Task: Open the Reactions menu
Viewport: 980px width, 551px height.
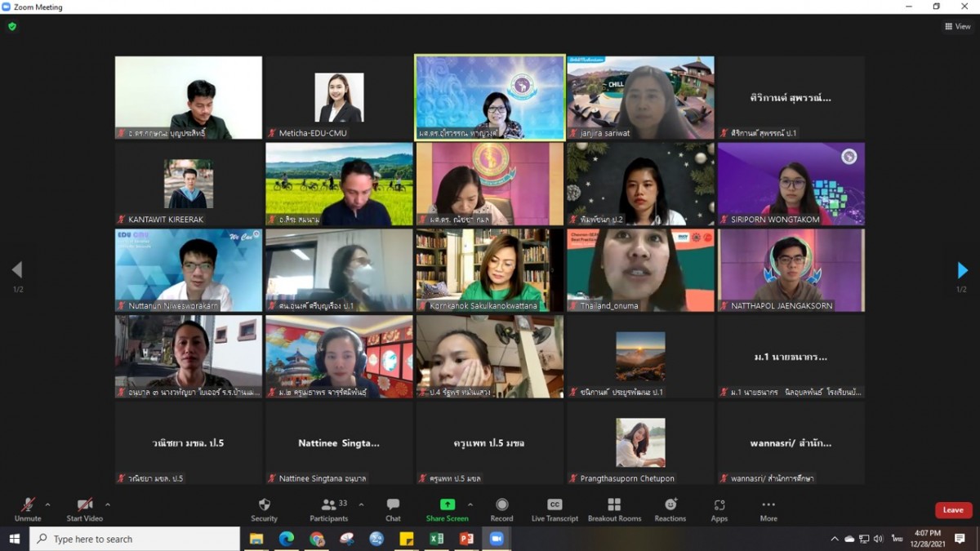Action: coord(670,505)
